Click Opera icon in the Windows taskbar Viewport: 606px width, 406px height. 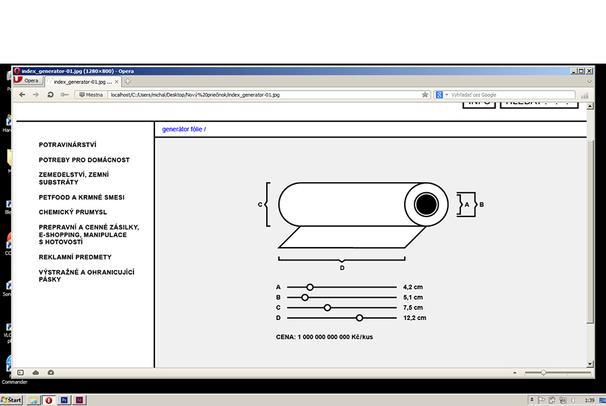tap(49, 399)
